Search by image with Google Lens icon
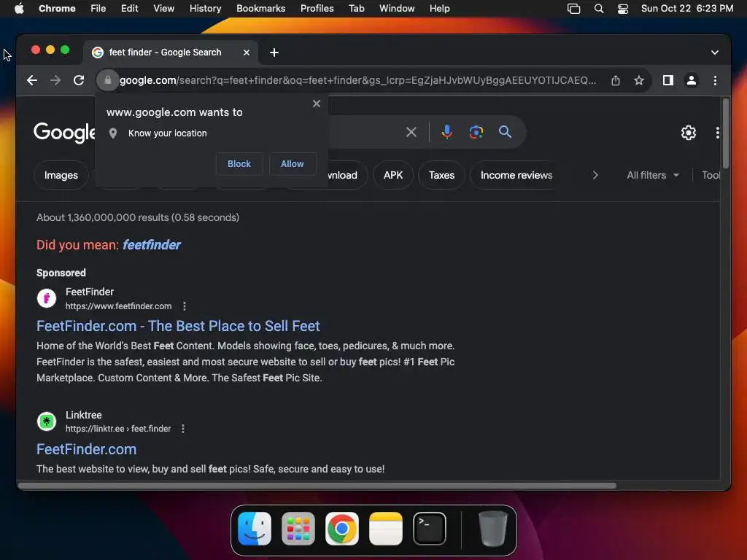 [x=476, y=132]
